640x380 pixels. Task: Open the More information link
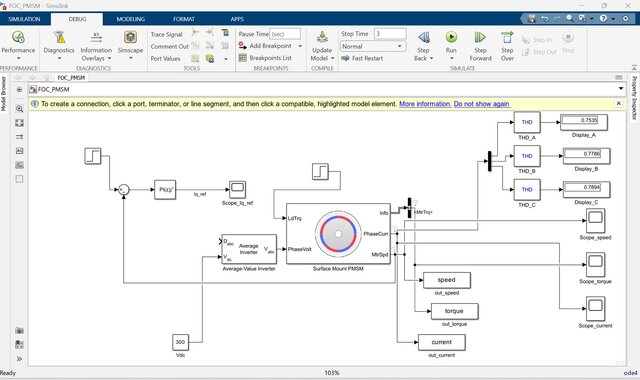(x=425, y=104)
